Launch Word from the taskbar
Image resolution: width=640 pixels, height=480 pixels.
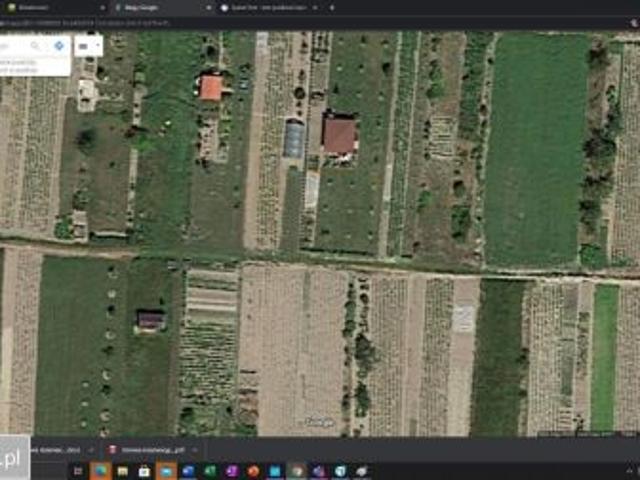click(188, 471)
